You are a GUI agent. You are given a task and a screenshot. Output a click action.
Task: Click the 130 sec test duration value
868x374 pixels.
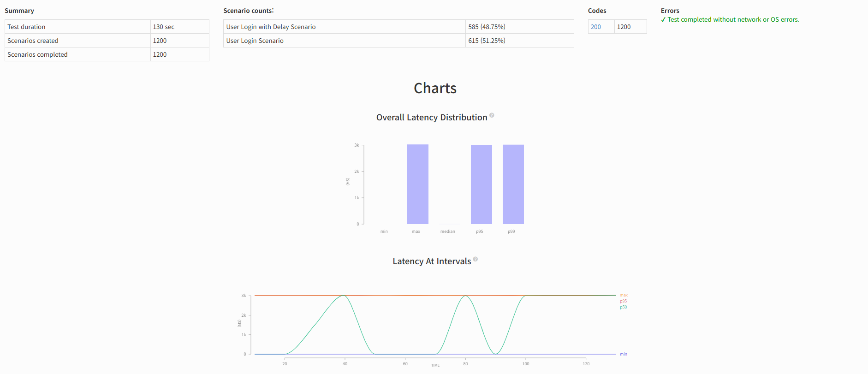pos(164,27)
